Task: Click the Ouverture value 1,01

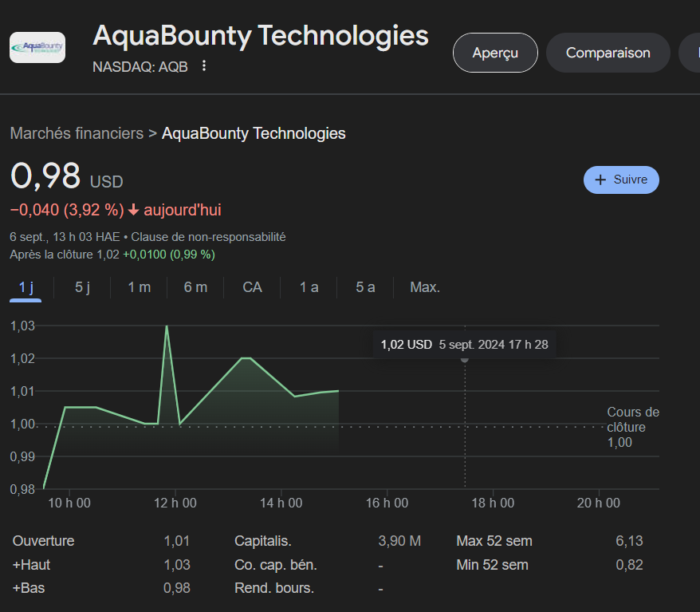Action: 177,541
